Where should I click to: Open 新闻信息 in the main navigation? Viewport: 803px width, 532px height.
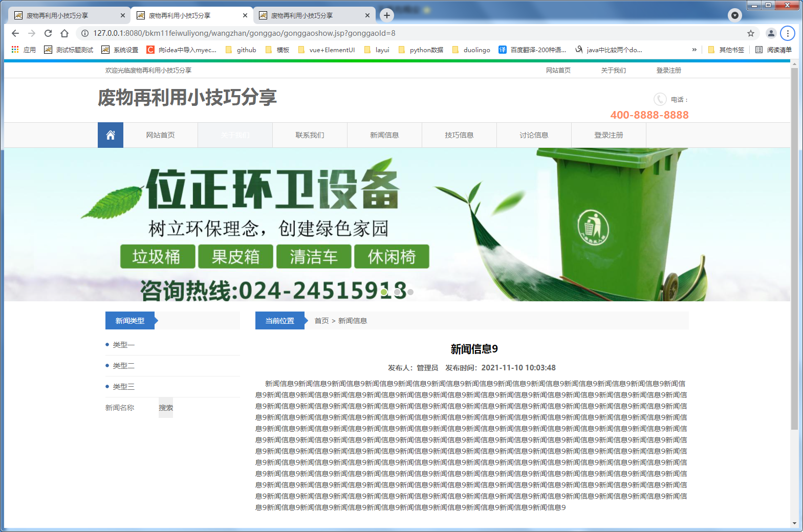(x=385, y=135)
